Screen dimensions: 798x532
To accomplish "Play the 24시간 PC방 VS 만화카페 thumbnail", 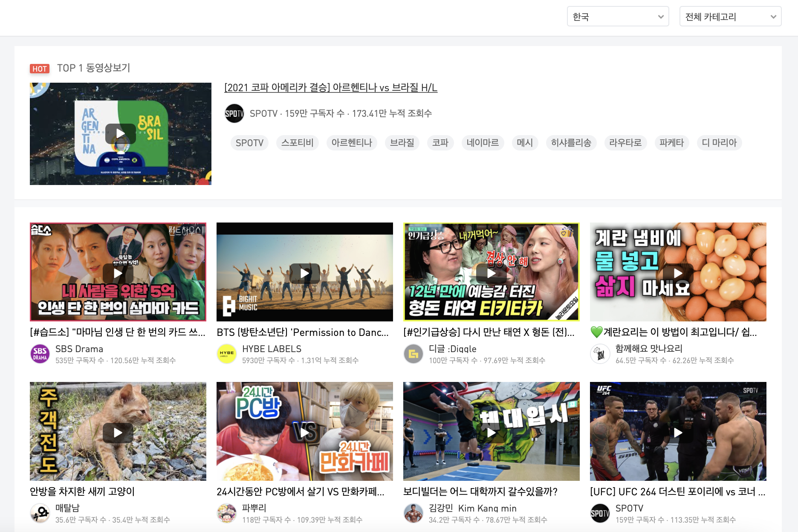I will (x=305, y=431).
